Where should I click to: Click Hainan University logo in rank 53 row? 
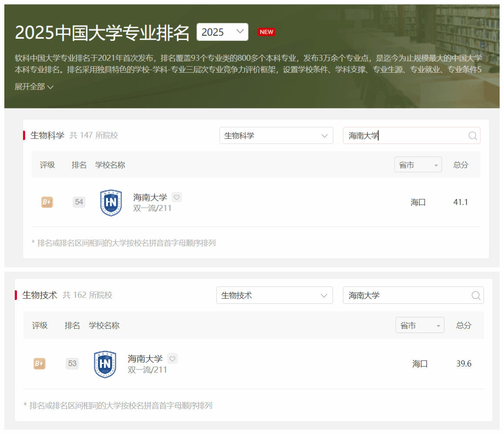click(105, 364)
